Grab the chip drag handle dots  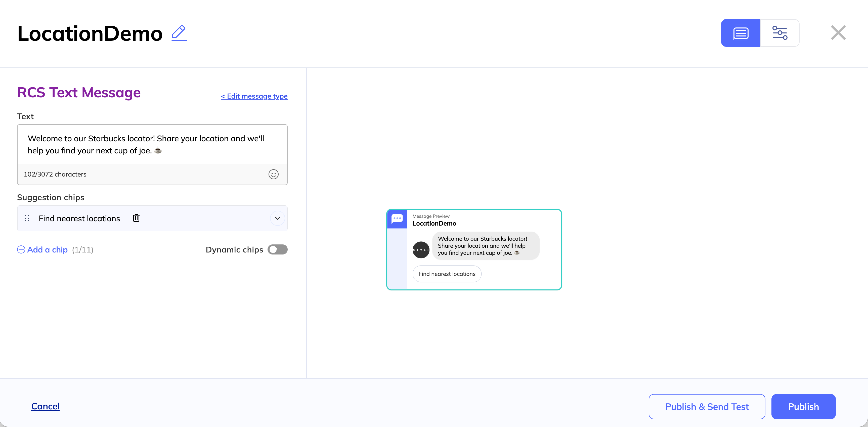(x=27, y=218)
